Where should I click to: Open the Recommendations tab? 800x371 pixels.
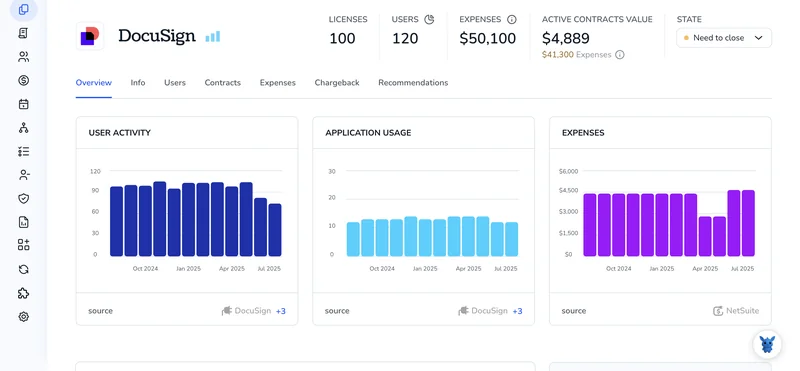413,83
